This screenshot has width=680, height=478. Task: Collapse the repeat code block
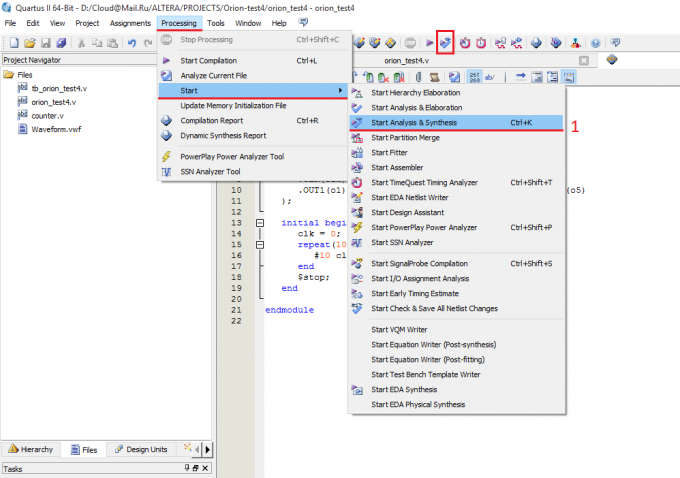point(260,245)
